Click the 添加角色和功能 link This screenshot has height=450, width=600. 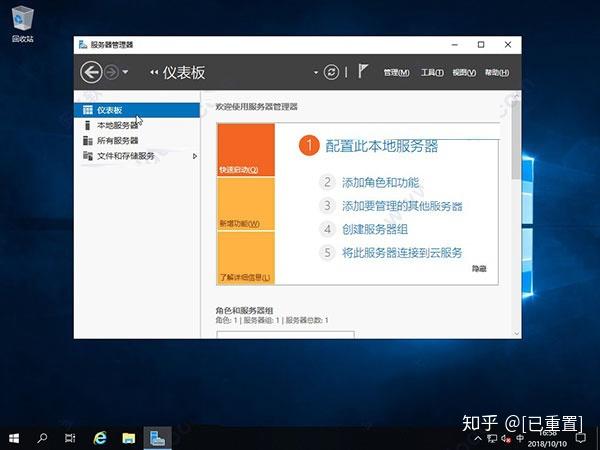[x=380, y=183]
